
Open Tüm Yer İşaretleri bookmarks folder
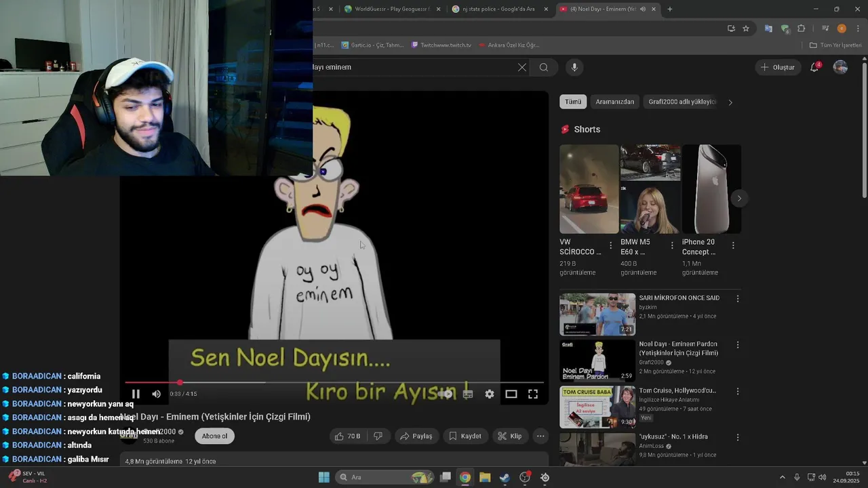click(835, 45)
